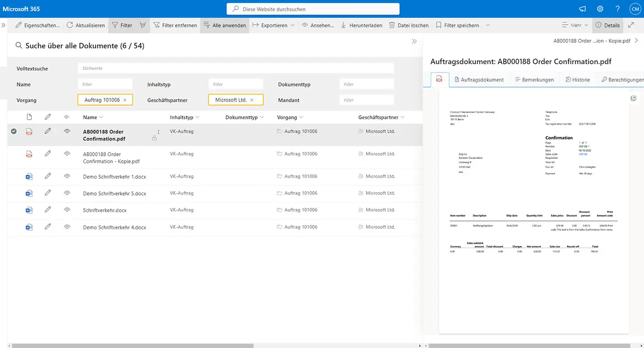This screenshot has height=348, width=644.
Task: Click the Volltextsuche Stichworte input field
Action: 235,68
